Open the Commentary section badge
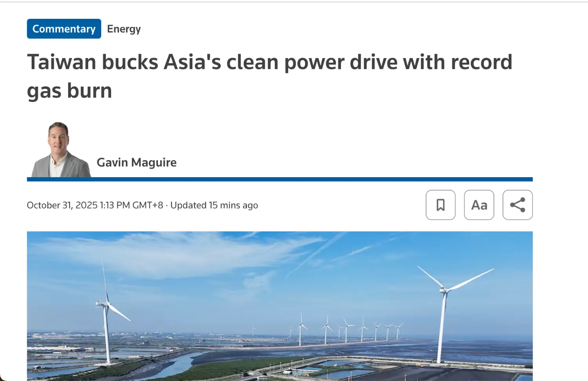588x381 pixels. [x=64, y=29]
